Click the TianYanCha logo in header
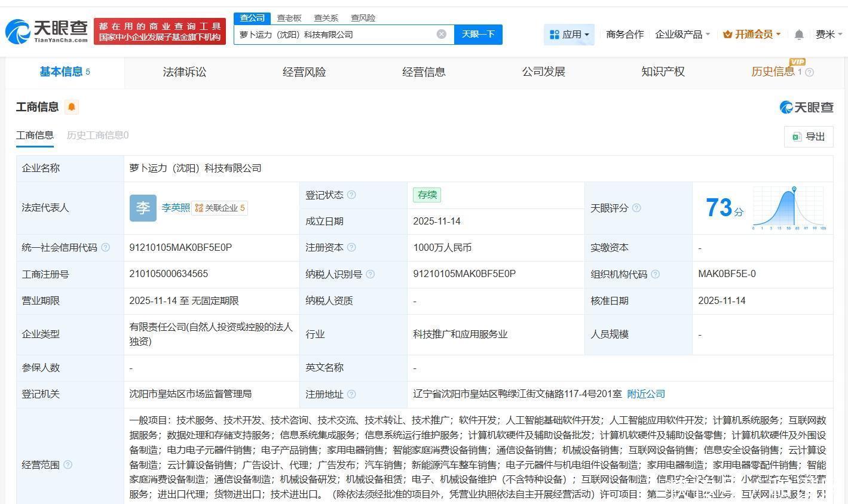 [47, 31]
